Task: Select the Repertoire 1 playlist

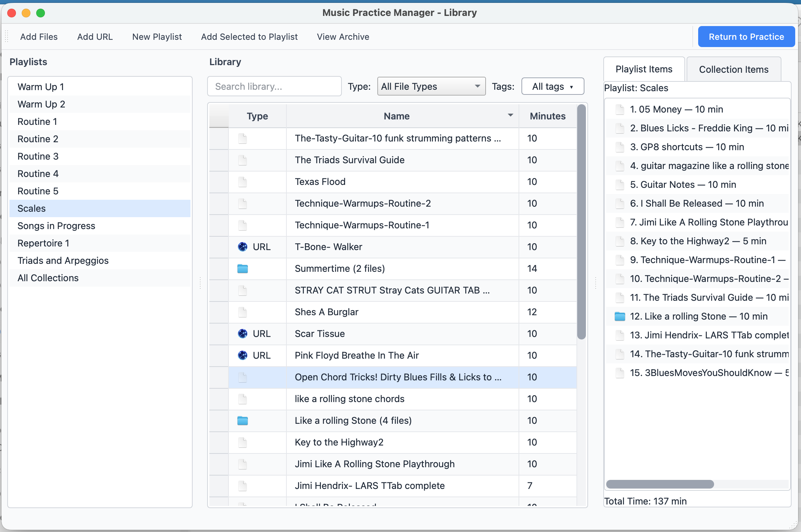Action: (100, 243)
